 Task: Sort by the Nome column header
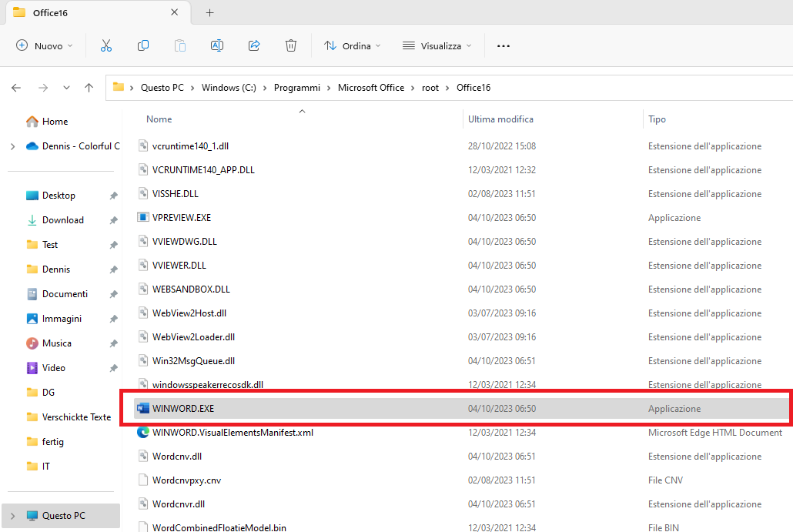coord(159,119)
